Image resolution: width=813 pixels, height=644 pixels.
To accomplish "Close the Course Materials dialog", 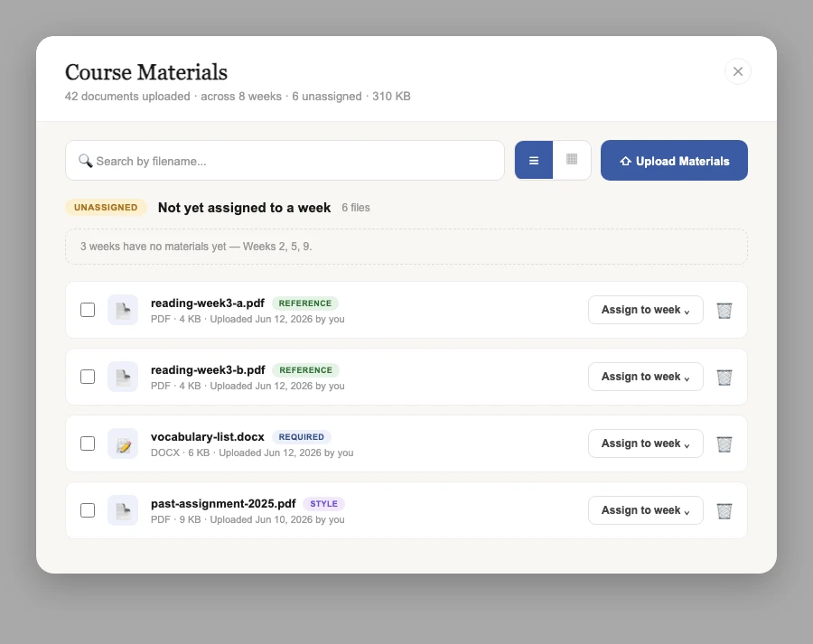I will point(738,71).
